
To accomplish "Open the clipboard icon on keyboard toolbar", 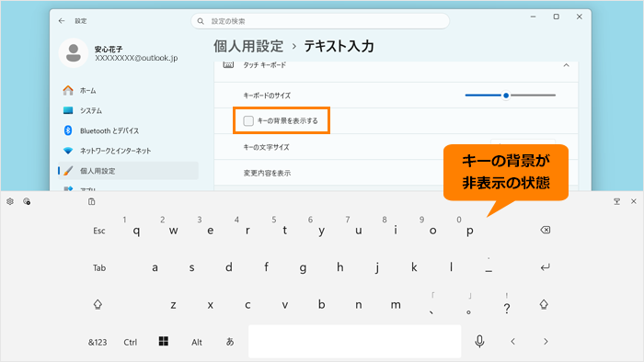I will (x=92, y=201).
